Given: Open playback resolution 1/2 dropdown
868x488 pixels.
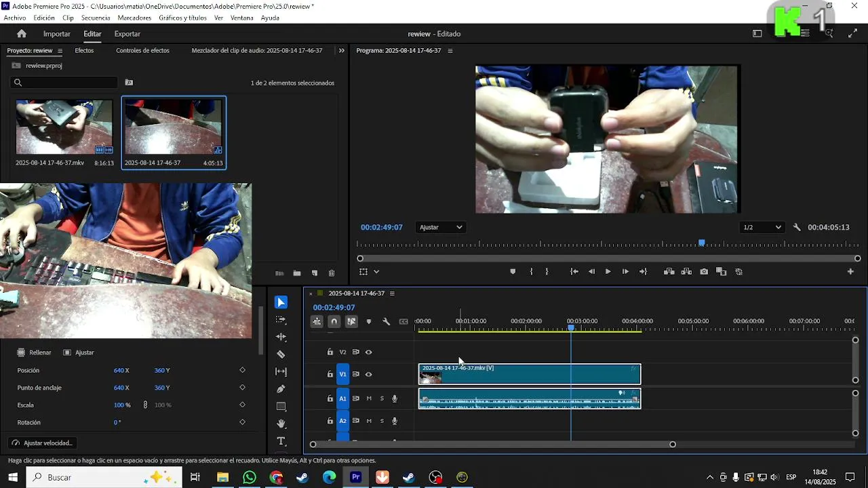Looking at the screenshot, I should click(762, 228).
